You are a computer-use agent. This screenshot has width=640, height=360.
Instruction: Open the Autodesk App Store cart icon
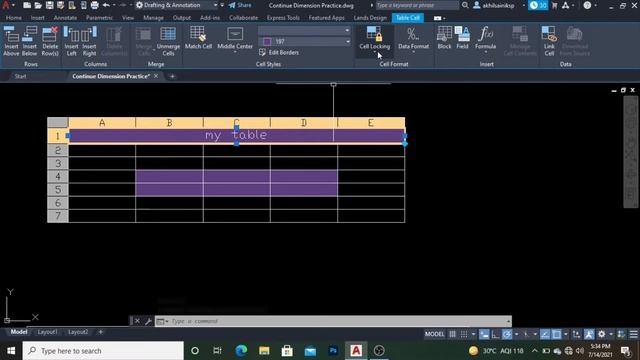pyautogui.click(x=554, y=5)
